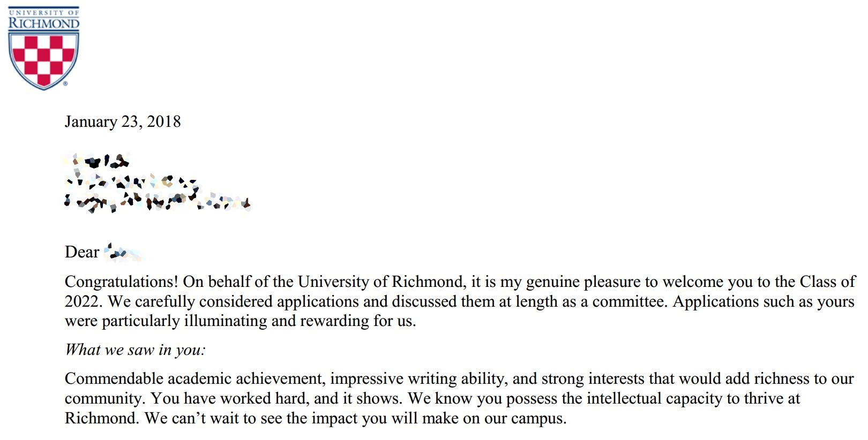This screenshot has width=868, height=440.
Task: Click the word "Congratulations!" in first paragraph
Action: [x=122, y=282]
